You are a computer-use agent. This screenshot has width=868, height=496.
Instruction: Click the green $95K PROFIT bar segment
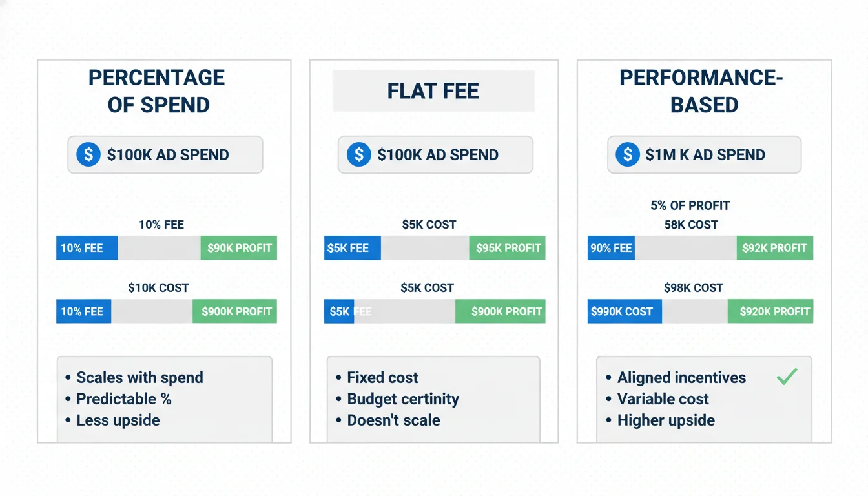pyautogui.click(x=508, y=248)
